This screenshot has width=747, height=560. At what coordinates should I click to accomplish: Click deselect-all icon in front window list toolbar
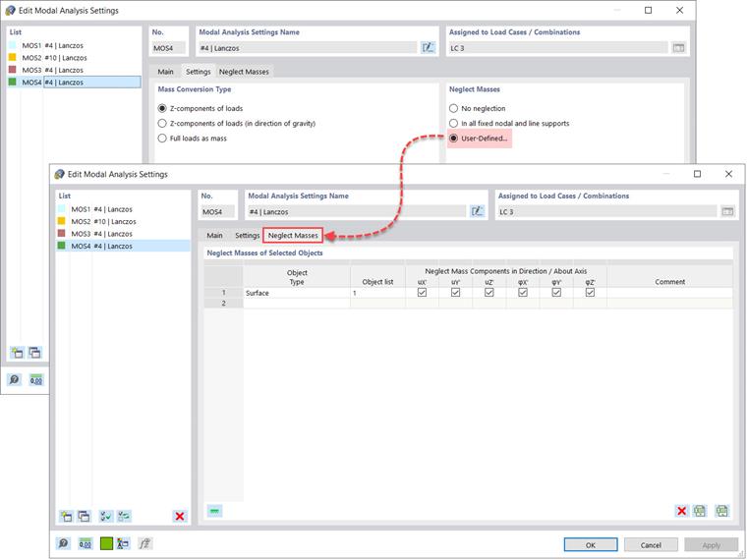pyautogui.click(x=124, y=516)
